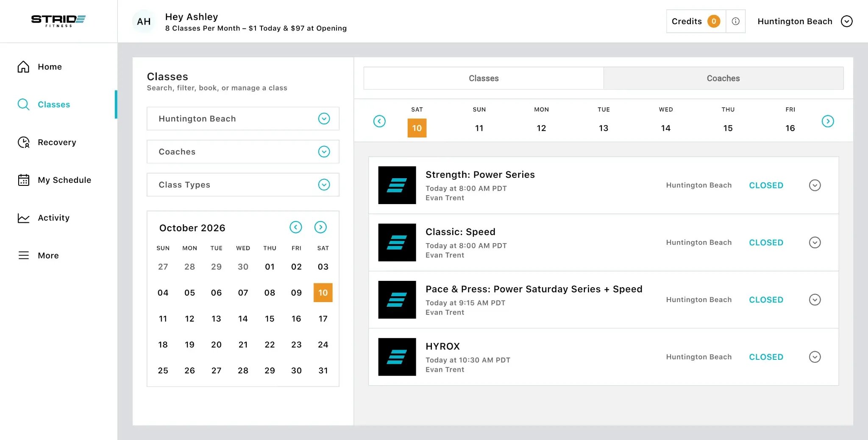
Task: Open My Schedule calendar icon
Action: point(23,180)
